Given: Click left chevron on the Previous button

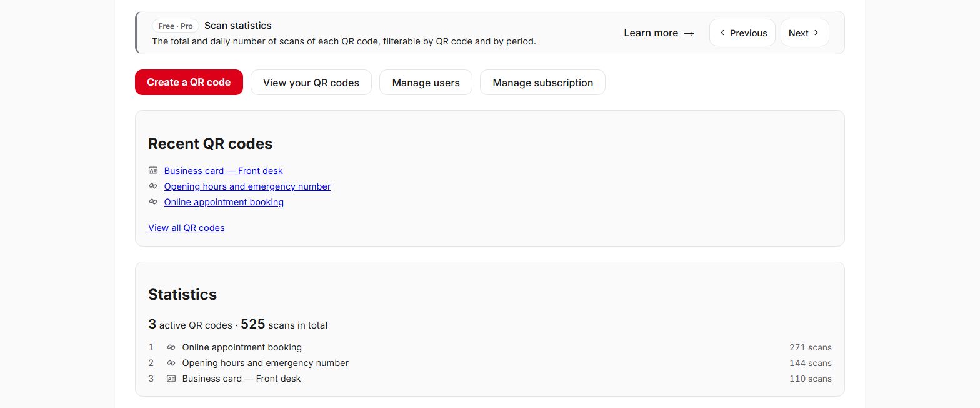Looking at the screenshot, I should pyautogui.click(x=722, y=33).
